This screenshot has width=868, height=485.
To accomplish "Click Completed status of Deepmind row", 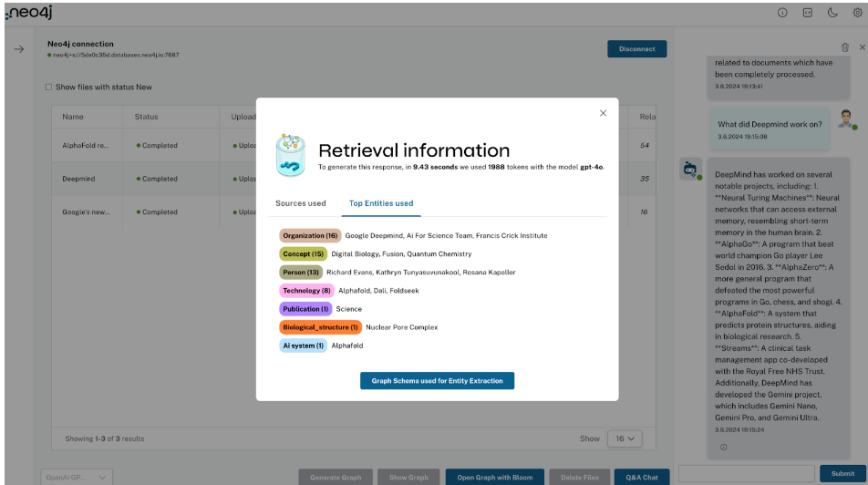I will (157, 179).
